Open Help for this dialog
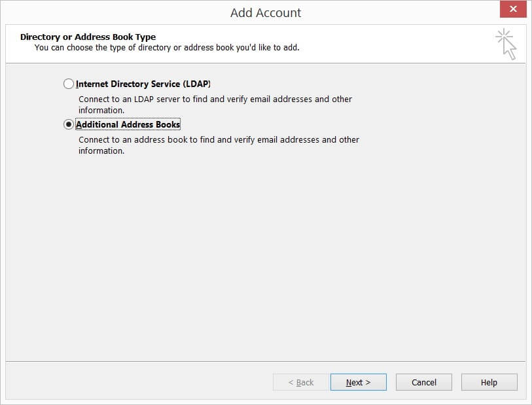532x405 pixels. 489,382
